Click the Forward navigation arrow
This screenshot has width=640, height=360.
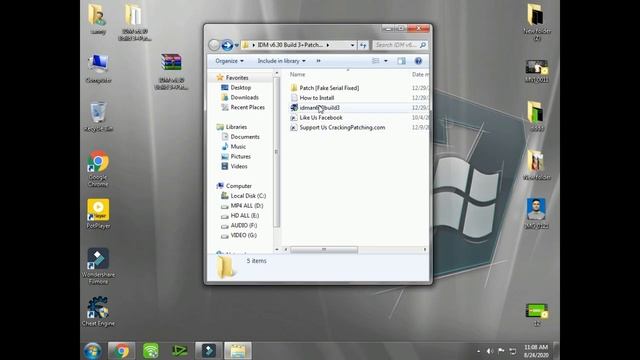coord(227,45)
